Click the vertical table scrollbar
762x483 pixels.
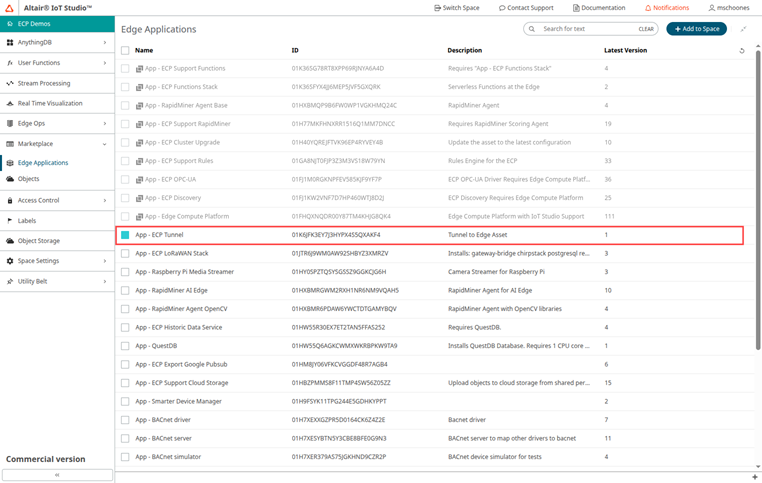click(x=758, y=199)
